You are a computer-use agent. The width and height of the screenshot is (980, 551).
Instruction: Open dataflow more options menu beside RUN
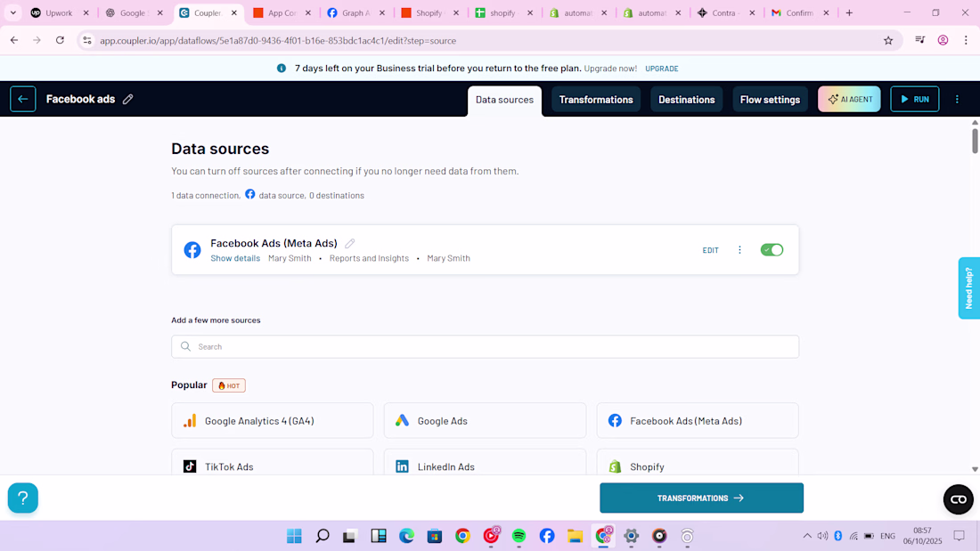pos(957,100)
